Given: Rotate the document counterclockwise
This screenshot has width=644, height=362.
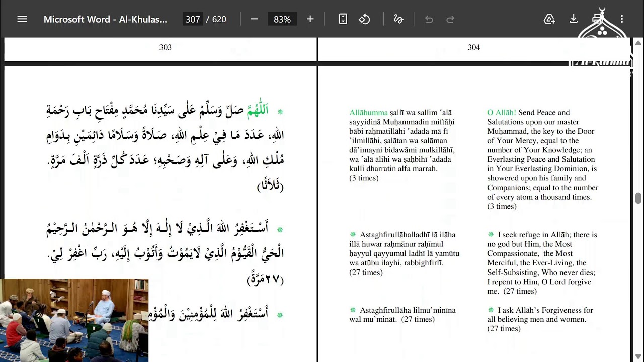Looking at the screenshot, I should point(365,19).
